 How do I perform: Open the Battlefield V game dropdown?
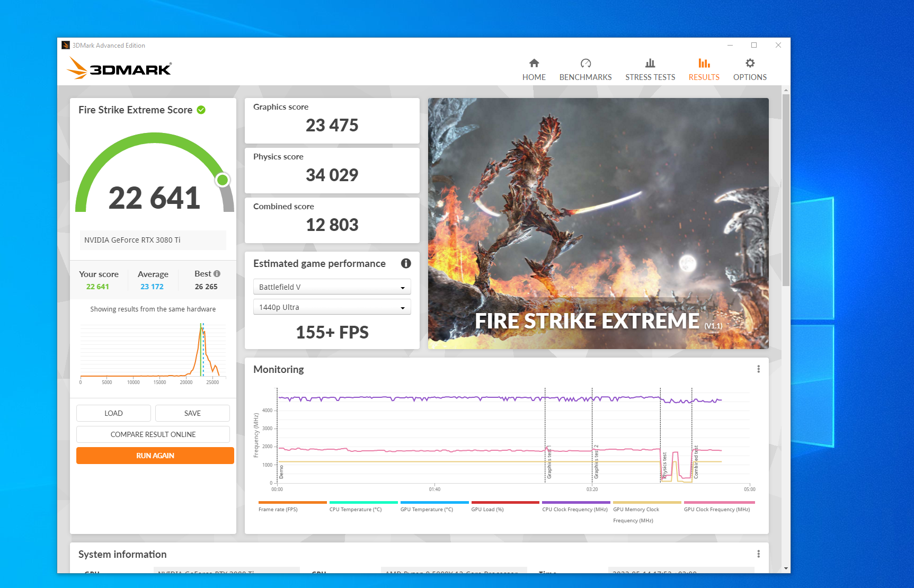tap(332, 287)
